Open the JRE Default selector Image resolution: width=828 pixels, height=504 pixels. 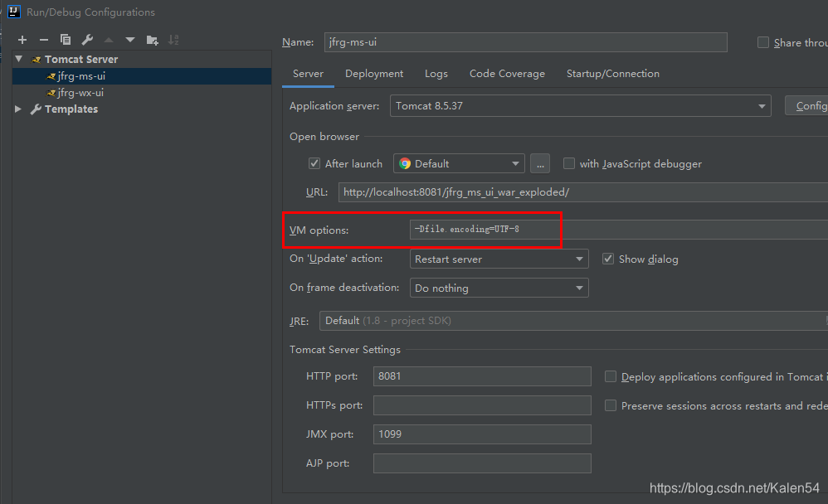pyautogui.click(x=573, y=321)
